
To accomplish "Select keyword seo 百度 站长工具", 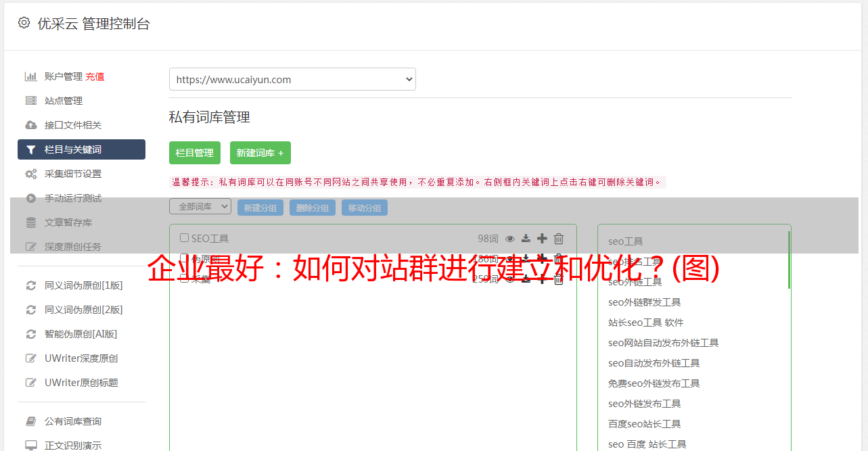I will click(x=647, y=444).
